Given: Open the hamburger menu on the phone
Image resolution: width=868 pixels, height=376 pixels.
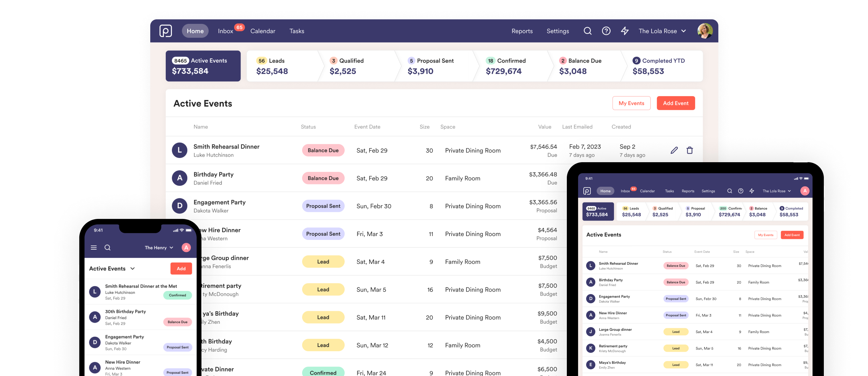Looking at the screenshot, I should pyautogui.click(x=94, y=248).
